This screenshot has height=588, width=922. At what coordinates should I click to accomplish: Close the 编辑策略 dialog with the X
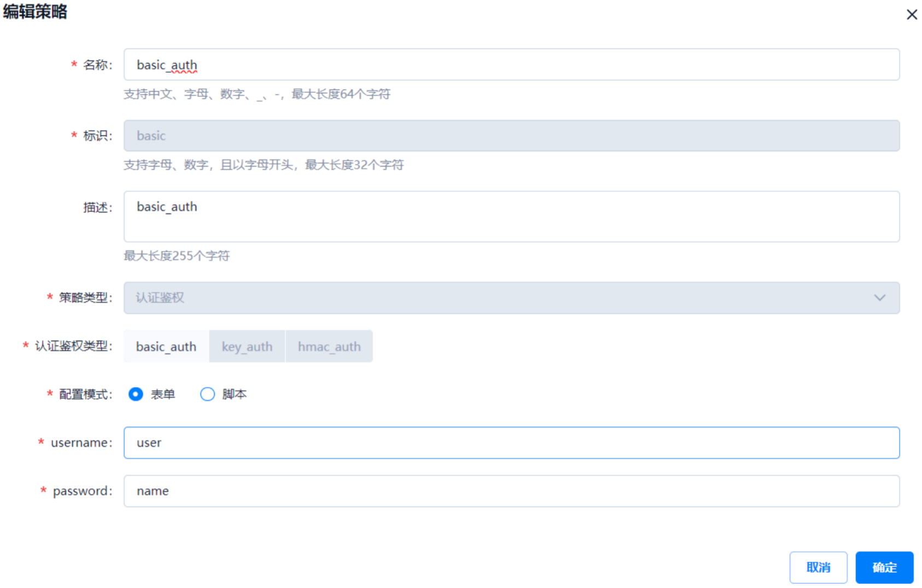[912, 15]
